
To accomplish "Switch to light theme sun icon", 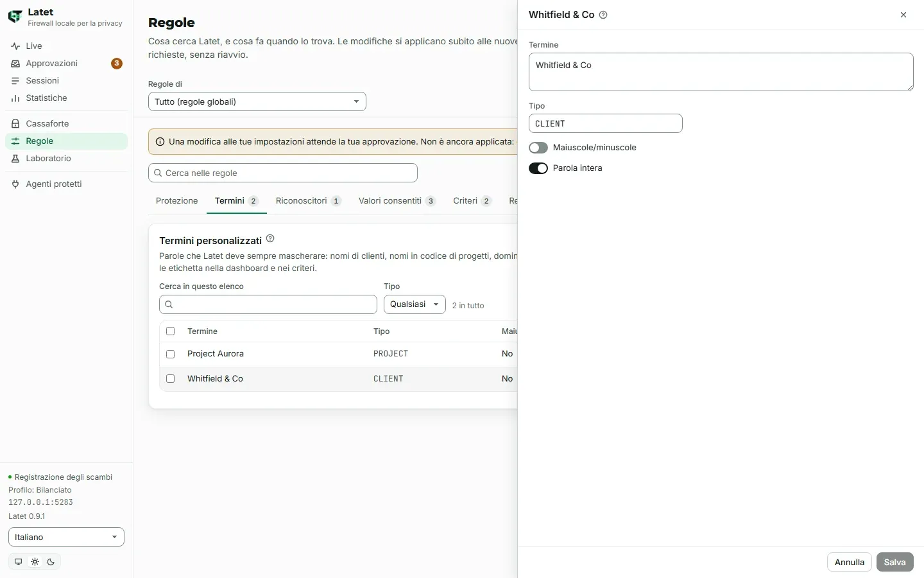I will tap(35, 562).
